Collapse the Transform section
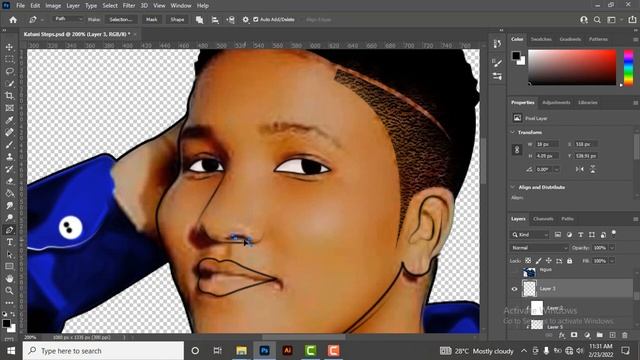This screenshot has width=640, height=360. coord(513,132)
